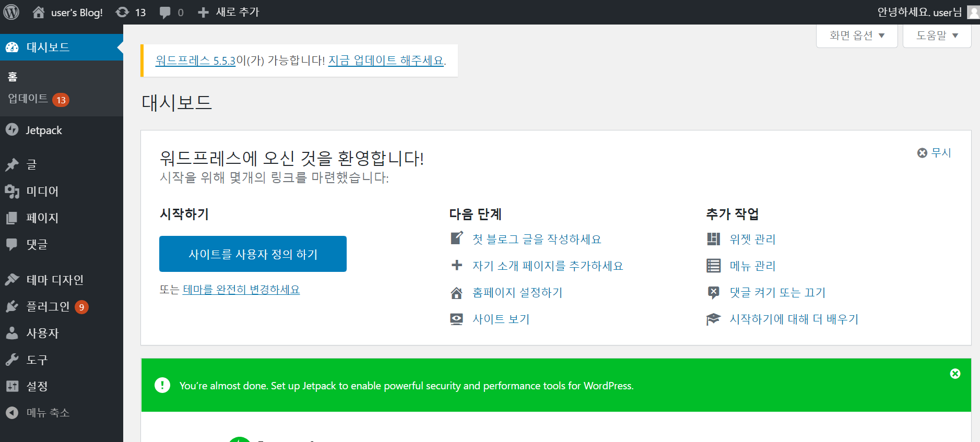The width and height of the screenshot is (980, 442).
Task: Open the Jetpack menu item
Action: pyautogui.click(x=62, y=130)
